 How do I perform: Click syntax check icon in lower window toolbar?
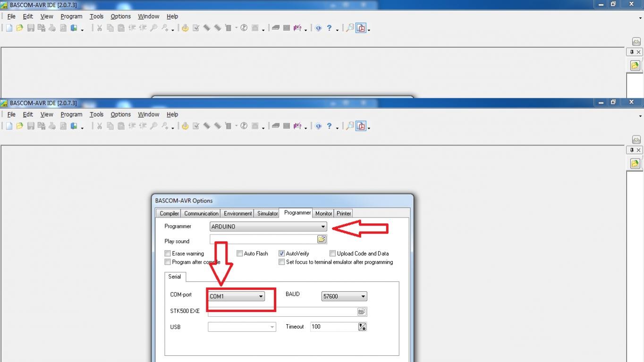pyautogui.click(x=196, y=126)
